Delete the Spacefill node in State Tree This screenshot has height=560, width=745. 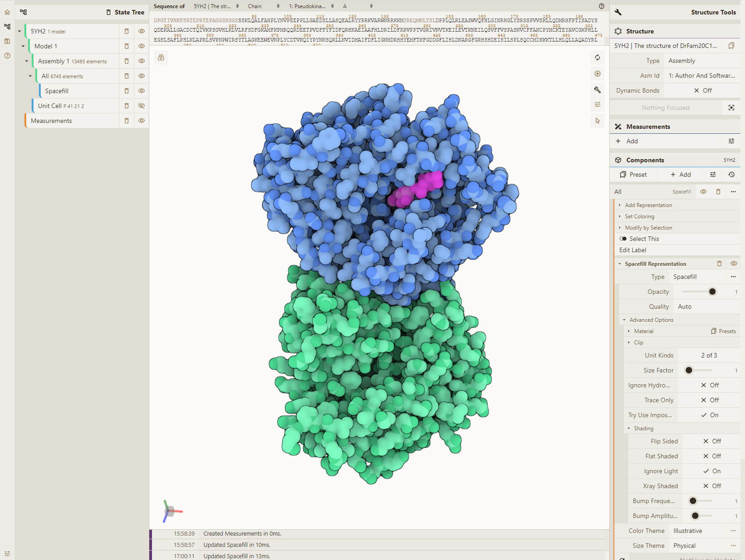click(x=127, y=91)
